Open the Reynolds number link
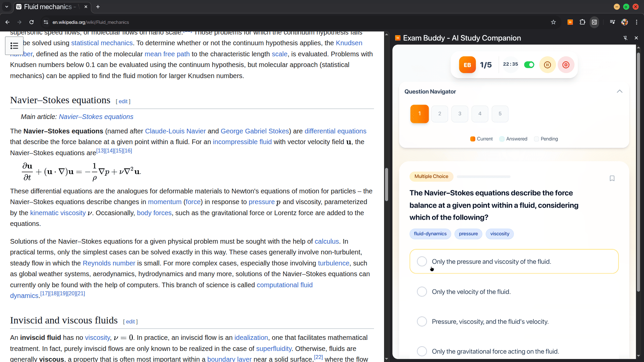 109,263
